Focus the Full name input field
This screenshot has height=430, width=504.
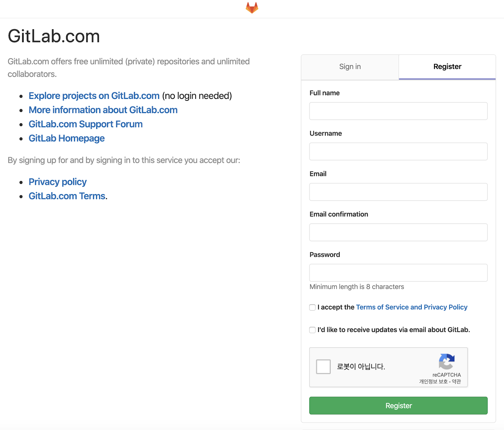398,111
